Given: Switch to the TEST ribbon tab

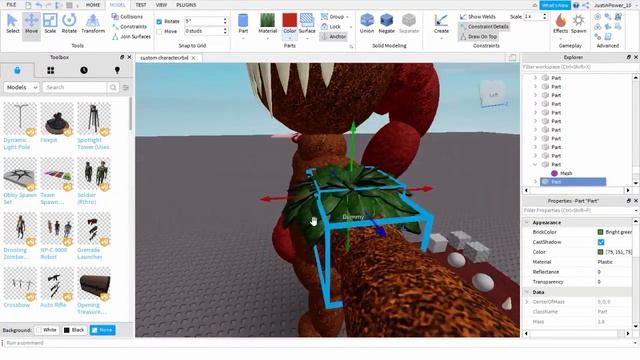Looking at the screenshot, I should (x=140, y=5).
